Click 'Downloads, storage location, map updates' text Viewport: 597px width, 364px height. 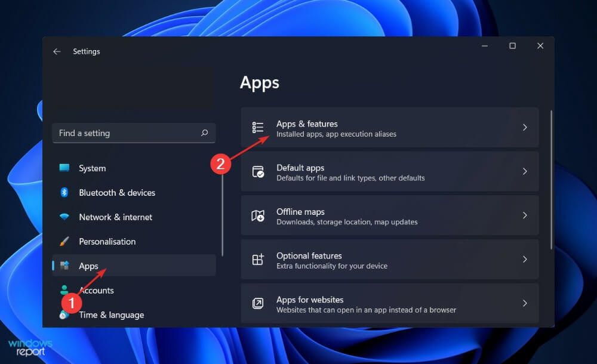pos(347,222)
